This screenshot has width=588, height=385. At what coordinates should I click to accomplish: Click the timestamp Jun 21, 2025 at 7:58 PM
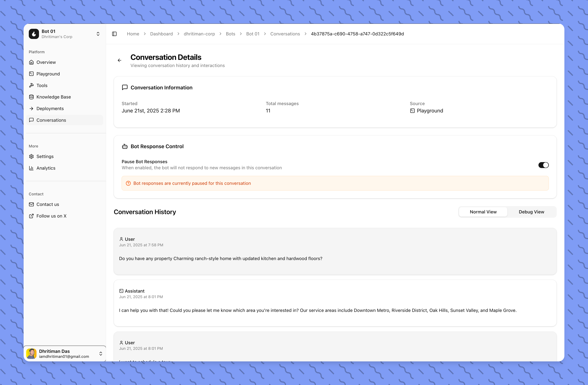point(141,245)
